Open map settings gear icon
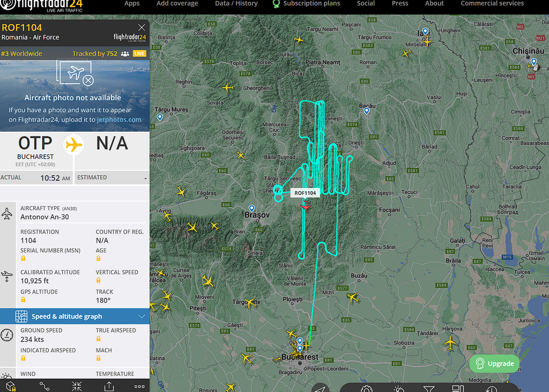The image size is (549, 392). pyautogui.click(x=367, y=389)
